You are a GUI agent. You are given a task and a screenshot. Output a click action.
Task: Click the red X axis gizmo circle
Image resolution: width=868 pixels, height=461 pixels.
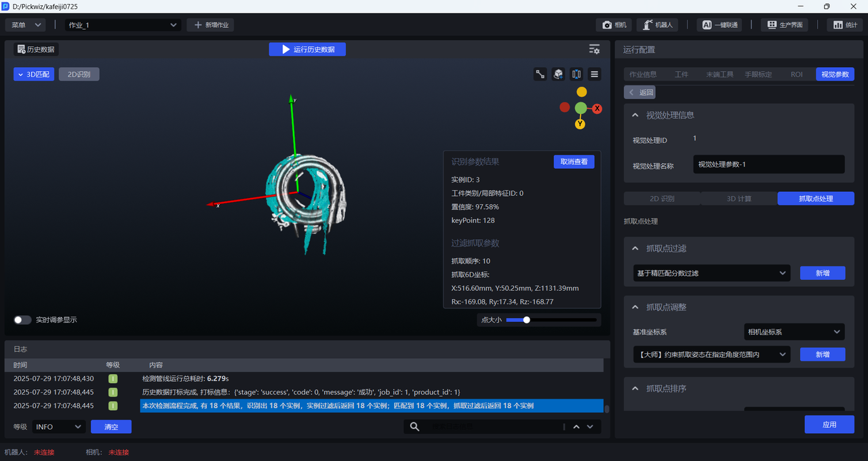(x=597, y=108)
